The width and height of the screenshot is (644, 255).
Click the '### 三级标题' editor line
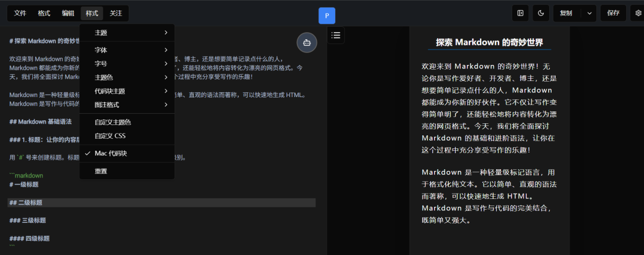point(27,220)
